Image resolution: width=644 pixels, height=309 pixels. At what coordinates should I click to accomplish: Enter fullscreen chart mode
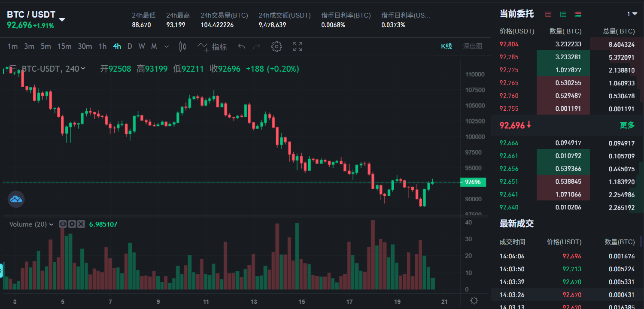click(298, 47)
